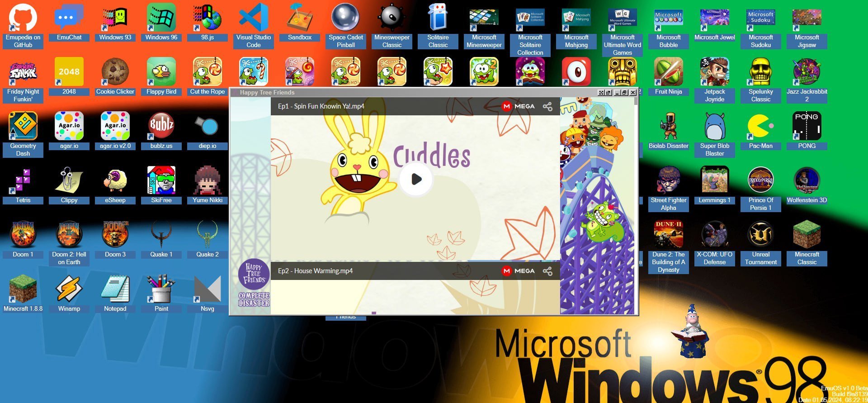Launch Clippy assistant

coord(69,185)
